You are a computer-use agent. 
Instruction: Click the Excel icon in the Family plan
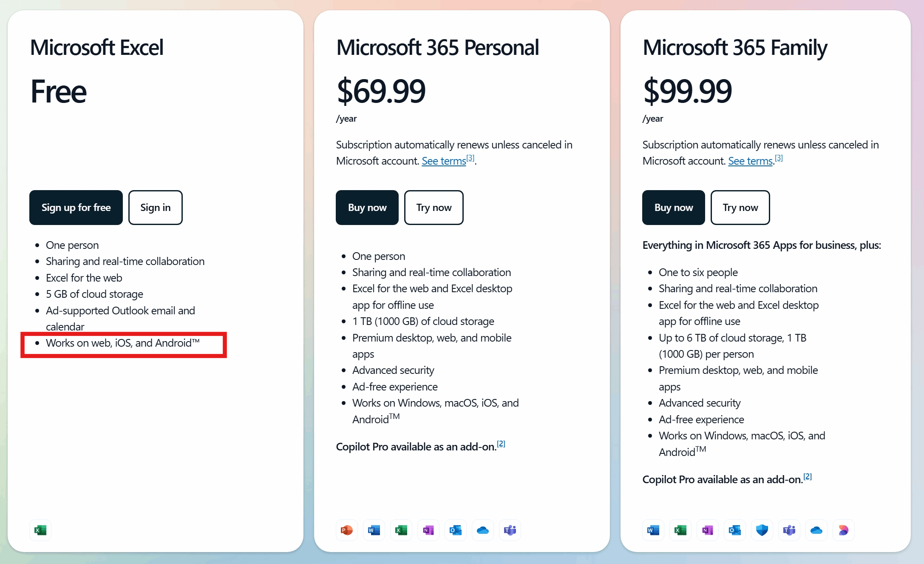click(x=680, y=530)
